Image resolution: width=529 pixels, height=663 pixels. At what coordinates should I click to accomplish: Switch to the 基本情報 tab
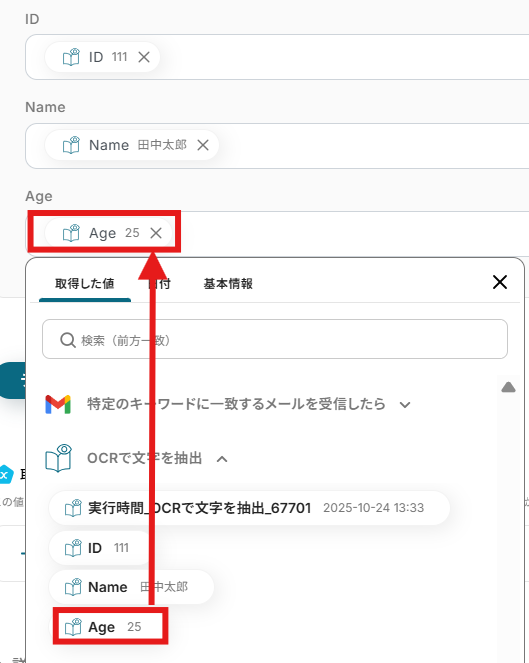point(228,284)
